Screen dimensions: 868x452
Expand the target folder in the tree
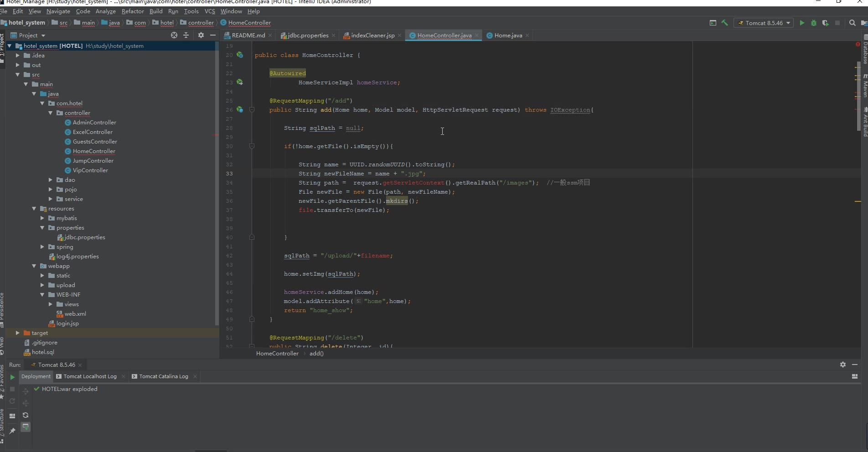pos(18,333)
